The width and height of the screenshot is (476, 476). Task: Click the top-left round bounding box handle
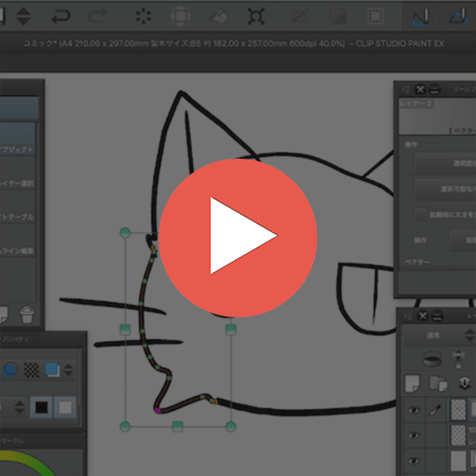coord(125,233)
